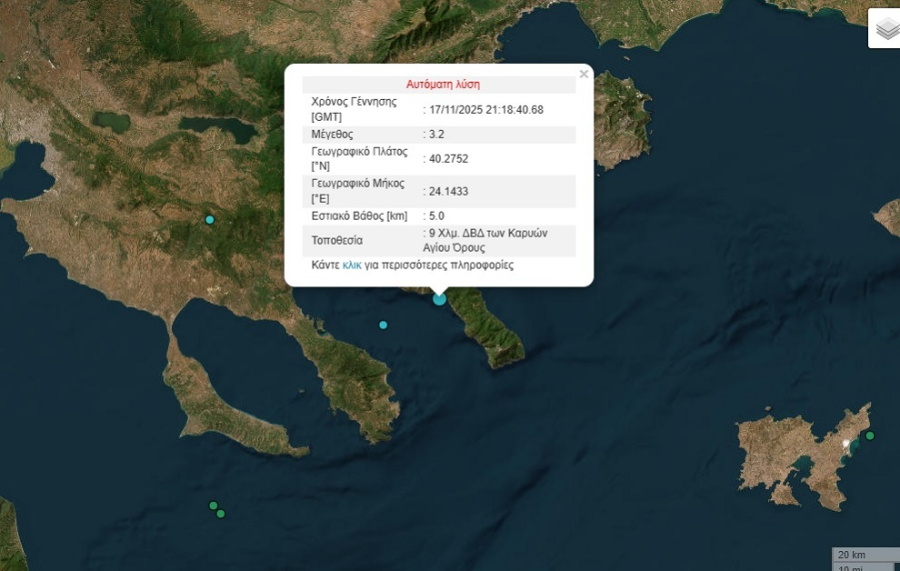Close the earthquake info popup
This screenshot has width=900, height=571.
pyautogui.click(x=584, y=74)
